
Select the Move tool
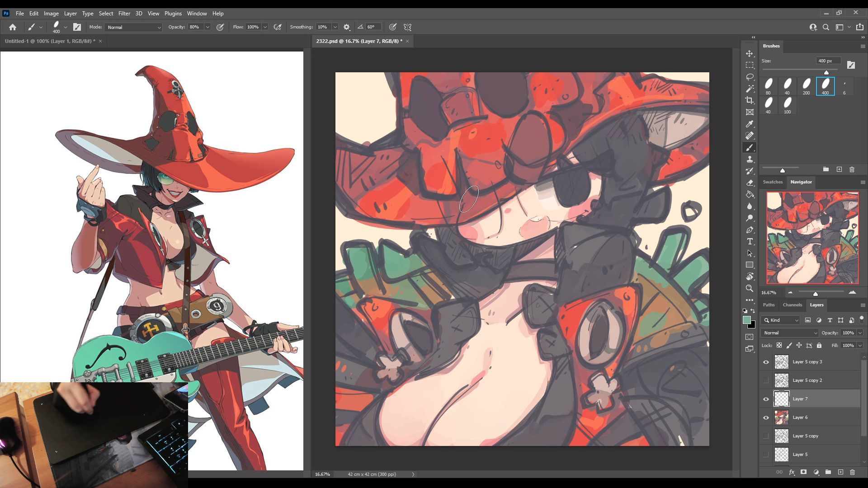750,53
